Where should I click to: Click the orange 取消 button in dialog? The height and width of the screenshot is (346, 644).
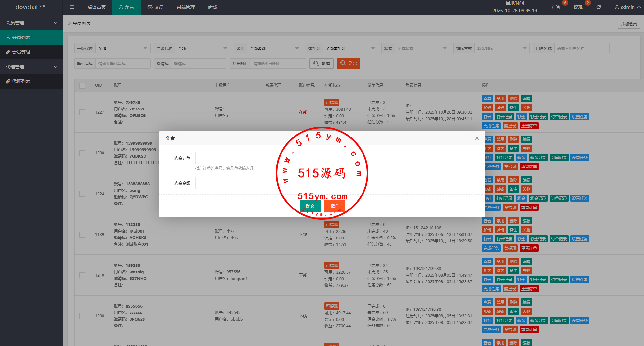click(334, 206)
